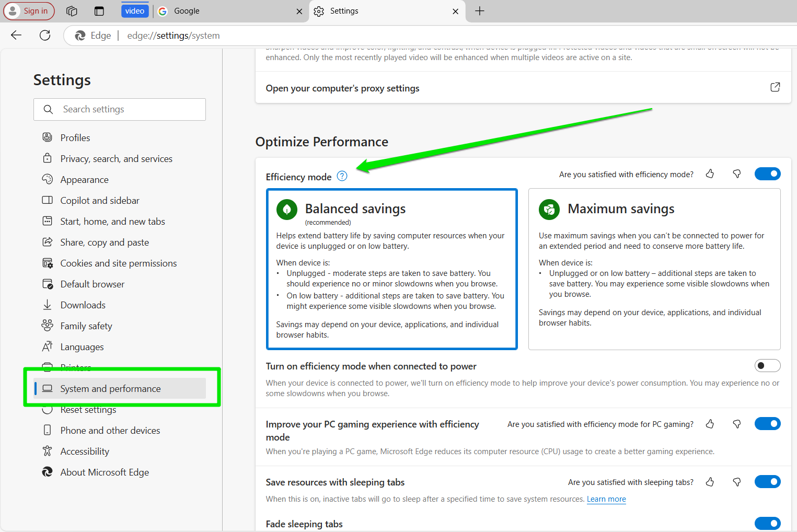Open Start, home, and new tabs
797x532 pixels.
pos(120,221)
